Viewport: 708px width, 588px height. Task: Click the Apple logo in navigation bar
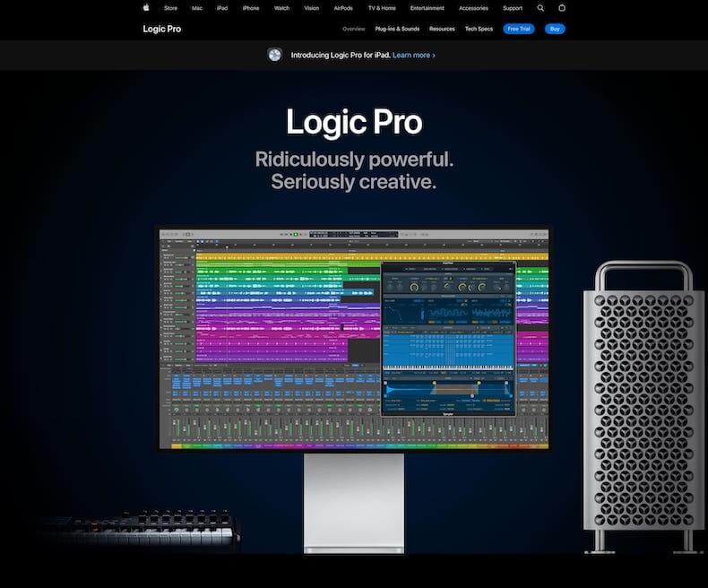[146, 8]
